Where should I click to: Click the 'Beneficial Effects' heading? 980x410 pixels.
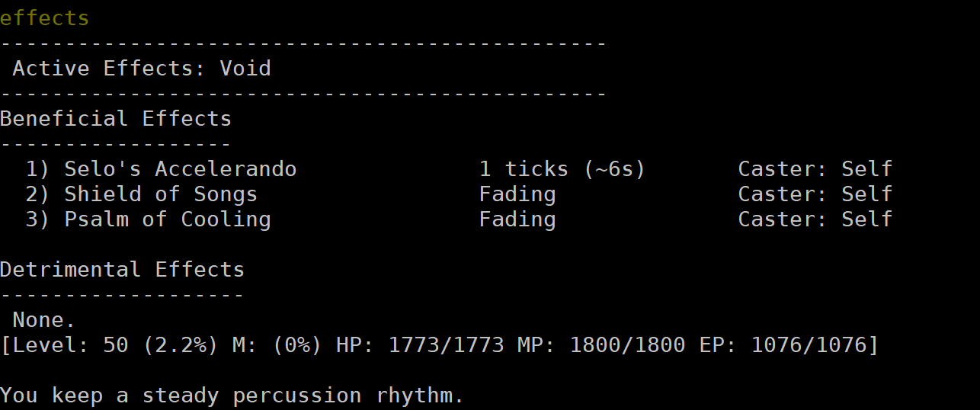click(x=116, y=119)
